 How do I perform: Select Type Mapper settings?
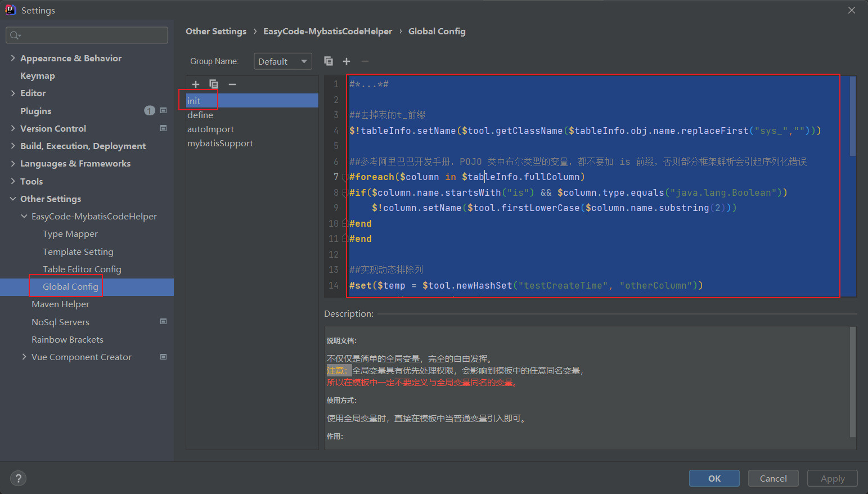70,233
